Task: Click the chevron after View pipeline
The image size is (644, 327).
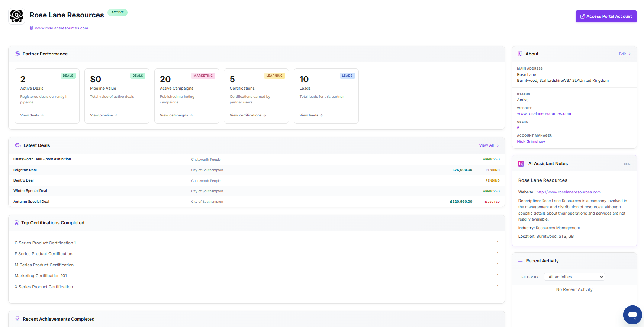Action: pos(117,115)
